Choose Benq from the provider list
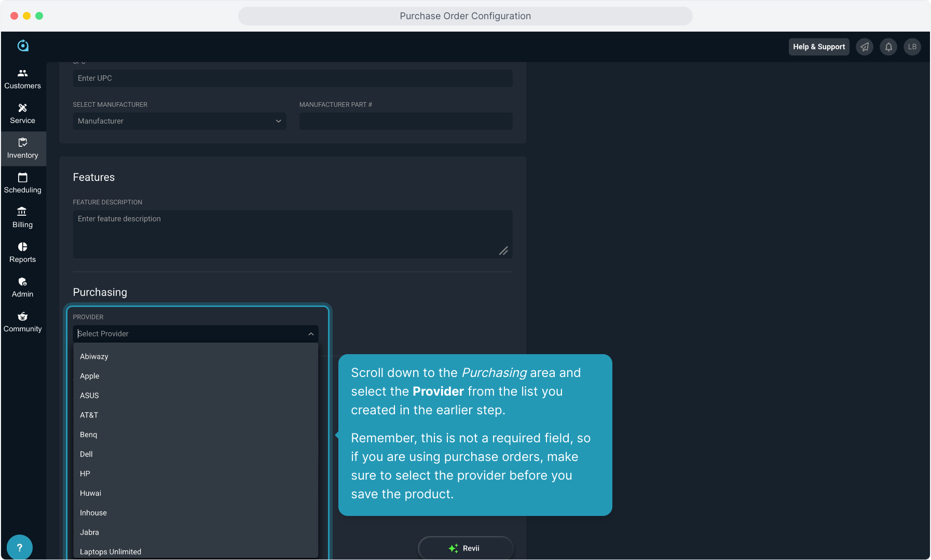Viewport: 931px width, 560px height. pos(196,435)
